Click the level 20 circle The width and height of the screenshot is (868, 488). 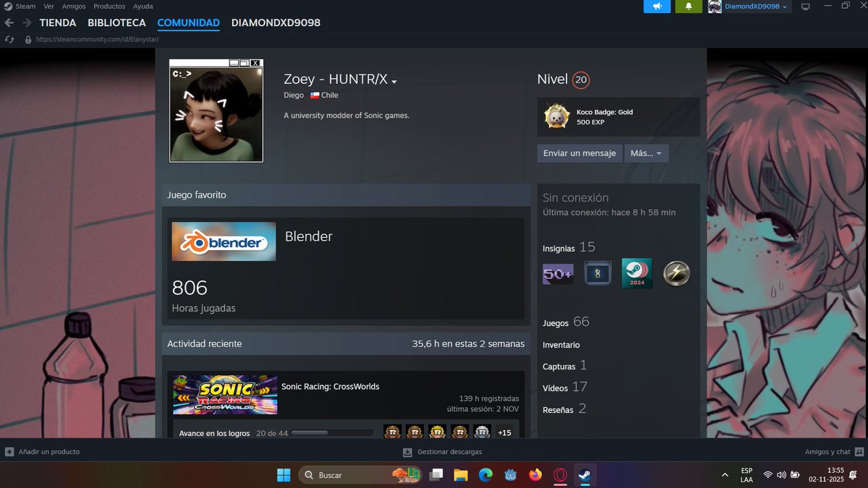[x=581, y=80]
